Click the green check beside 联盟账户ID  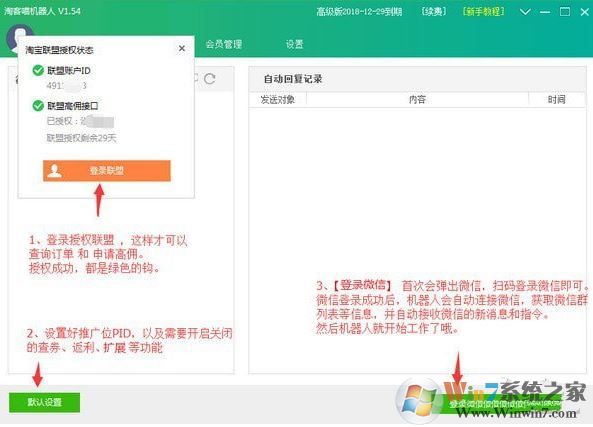38,70
